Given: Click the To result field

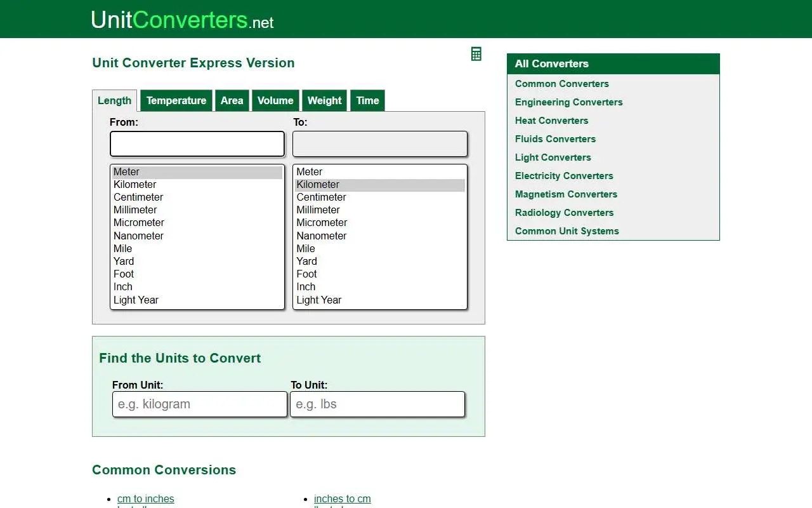Looking at the screenshot, I should click(x=380, y=144).
